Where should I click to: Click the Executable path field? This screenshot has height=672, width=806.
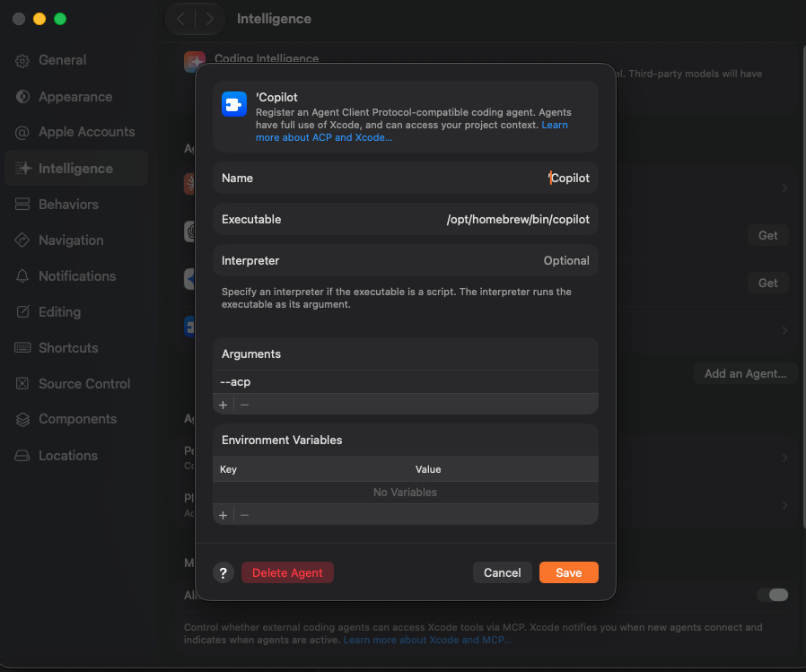point(406,220)
